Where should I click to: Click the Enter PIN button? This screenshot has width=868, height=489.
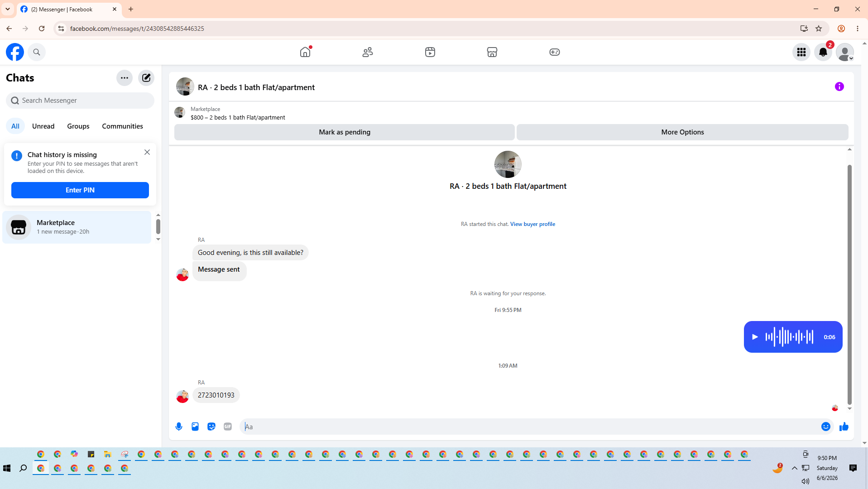[x=80, y=190]
